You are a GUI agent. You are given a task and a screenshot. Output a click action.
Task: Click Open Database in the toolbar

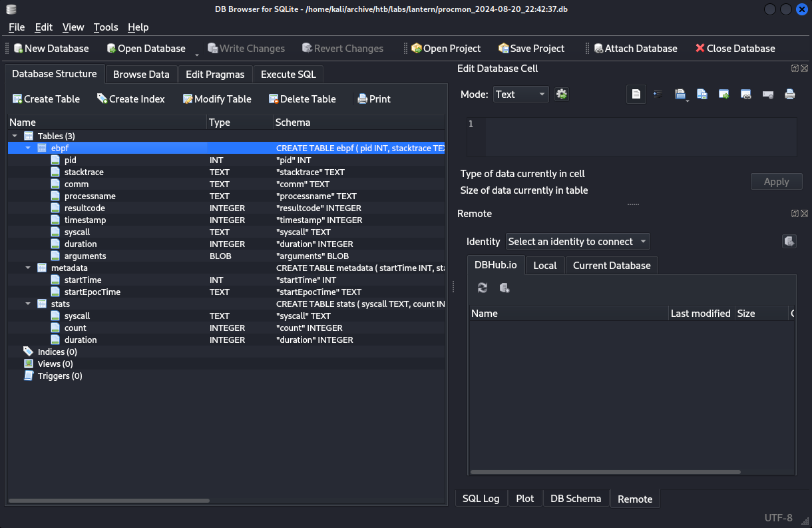tap(146, 49)
